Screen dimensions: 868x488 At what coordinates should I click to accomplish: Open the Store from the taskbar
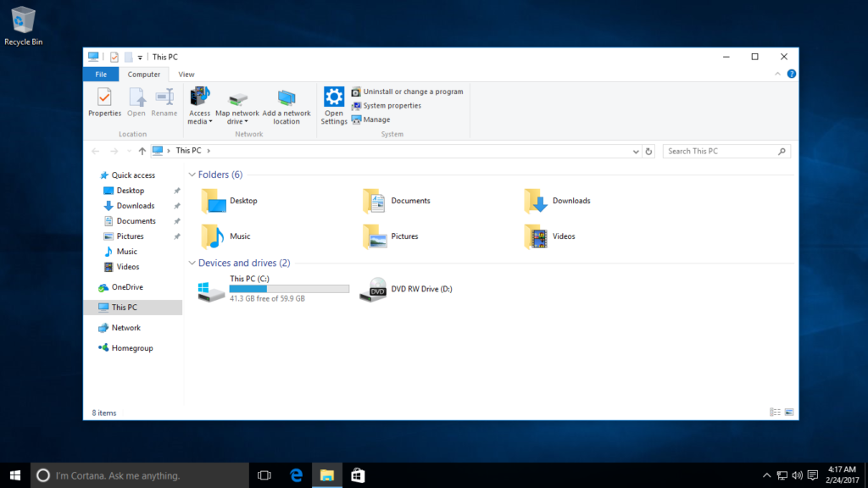coord(357,474)
